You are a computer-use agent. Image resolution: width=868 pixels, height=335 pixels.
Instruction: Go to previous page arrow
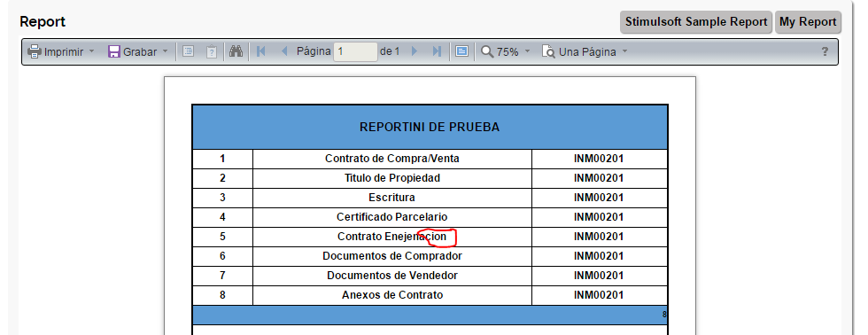point(284,51)
